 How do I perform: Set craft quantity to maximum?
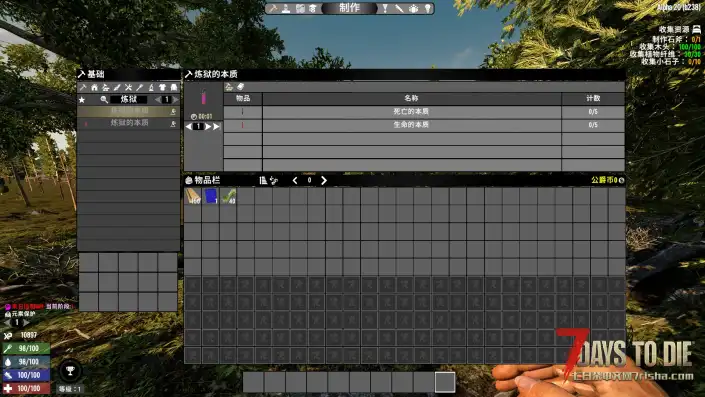click(x=216, y=127)
